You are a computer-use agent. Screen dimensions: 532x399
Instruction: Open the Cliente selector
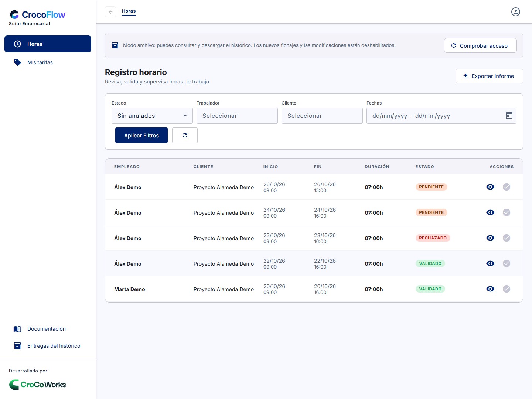322,116
